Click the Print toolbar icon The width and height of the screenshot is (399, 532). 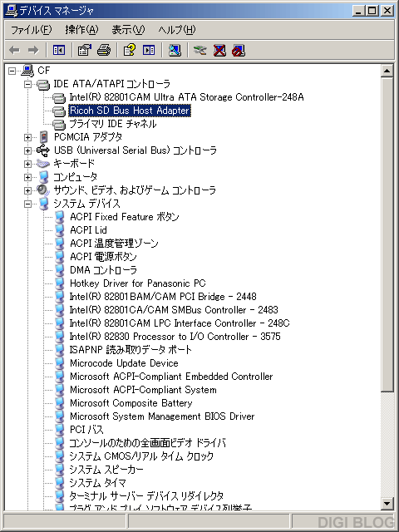[x=104, y=51]
